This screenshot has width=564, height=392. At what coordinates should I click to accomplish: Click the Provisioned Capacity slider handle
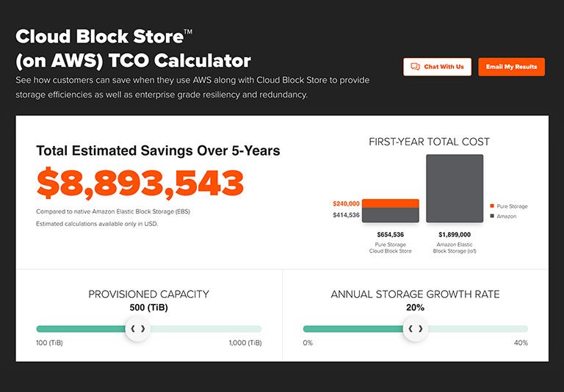pyautogui.click(x=137, y=329)
